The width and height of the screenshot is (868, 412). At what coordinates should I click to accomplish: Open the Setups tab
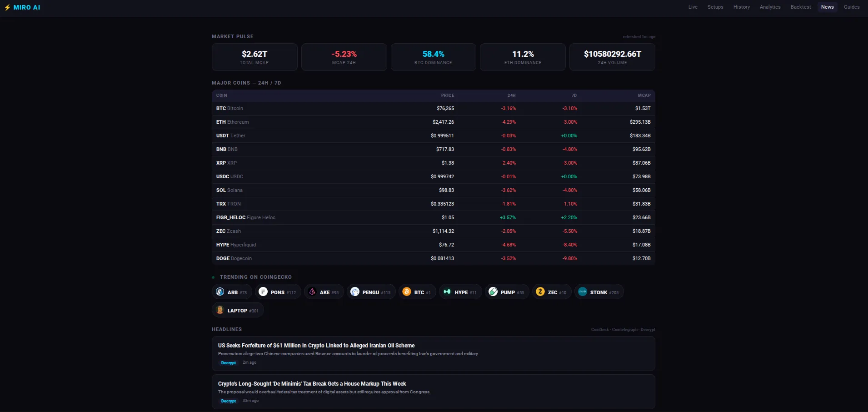click(x=715, y=7)
